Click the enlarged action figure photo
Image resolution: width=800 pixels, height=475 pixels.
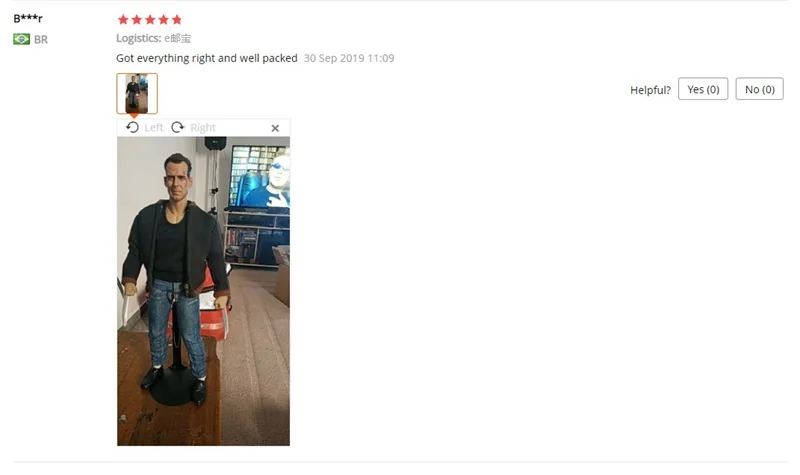203,291
